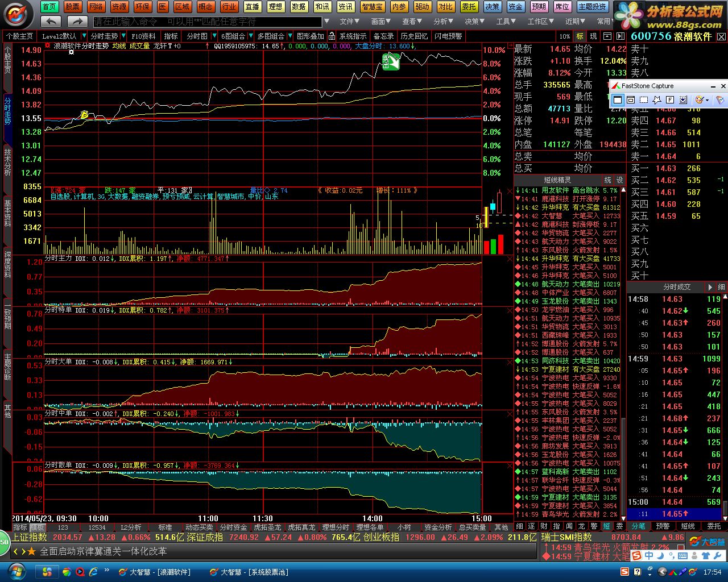The height and width of the screenshot is (582, 728).
Task: Toggle the 闻 mini tab at bottom
Action: pos(569,527)
